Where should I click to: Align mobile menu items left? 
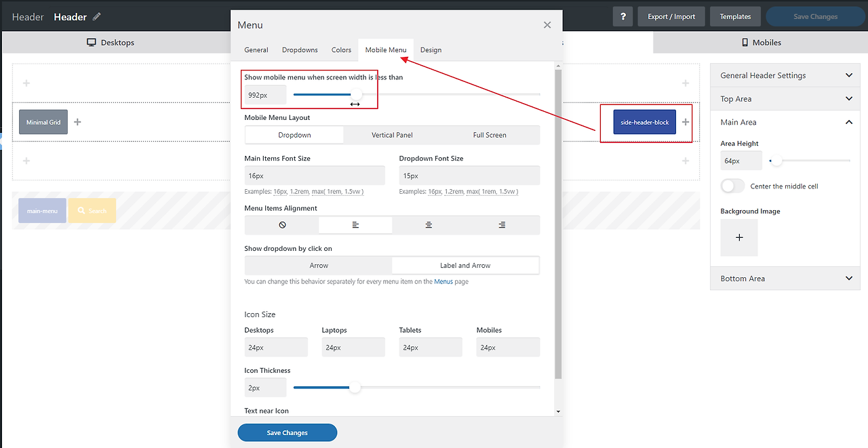click(x=355, y=225)
